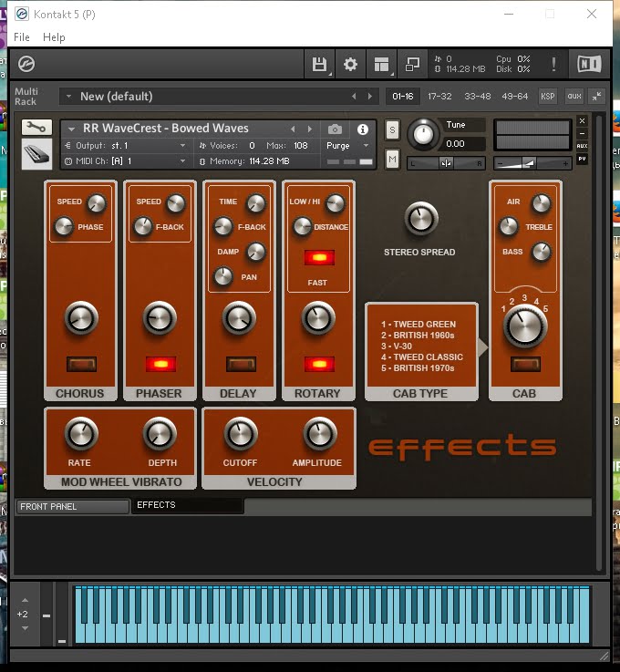Toggle the Chorus effect switch

pos(81,365)
